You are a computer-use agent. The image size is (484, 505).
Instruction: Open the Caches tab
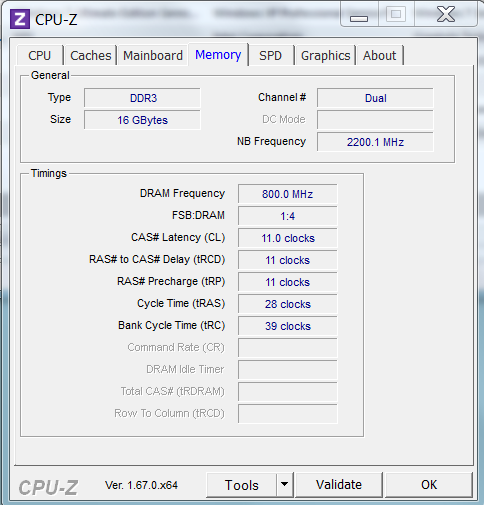(91, 56)
